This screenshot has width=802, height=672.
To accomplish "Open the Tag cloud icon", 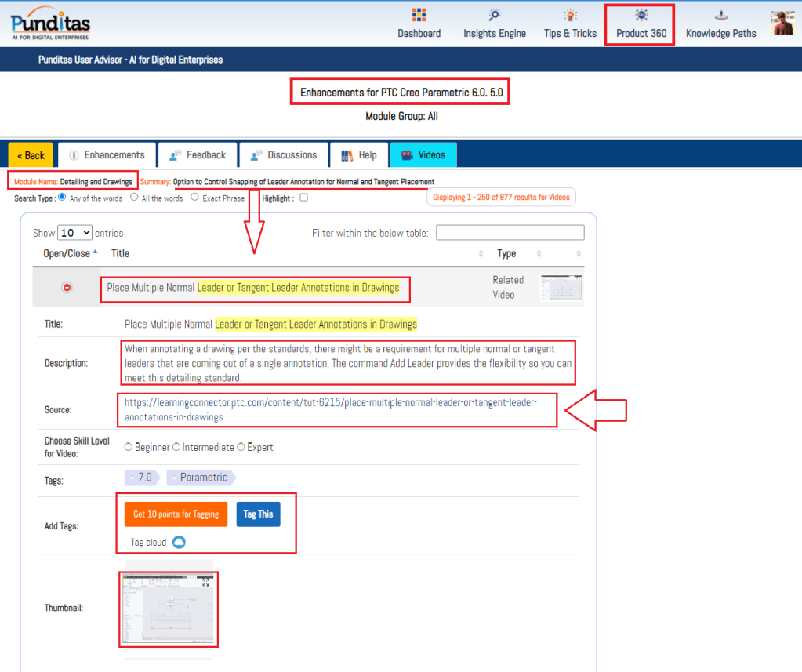I will coord(179,542).
